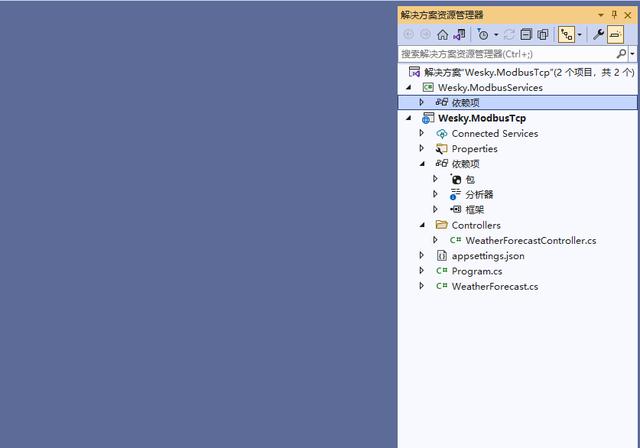Collapse all nodes with the Collapse All icon
Screen dimensions: 640x448
tap(526, 35)
